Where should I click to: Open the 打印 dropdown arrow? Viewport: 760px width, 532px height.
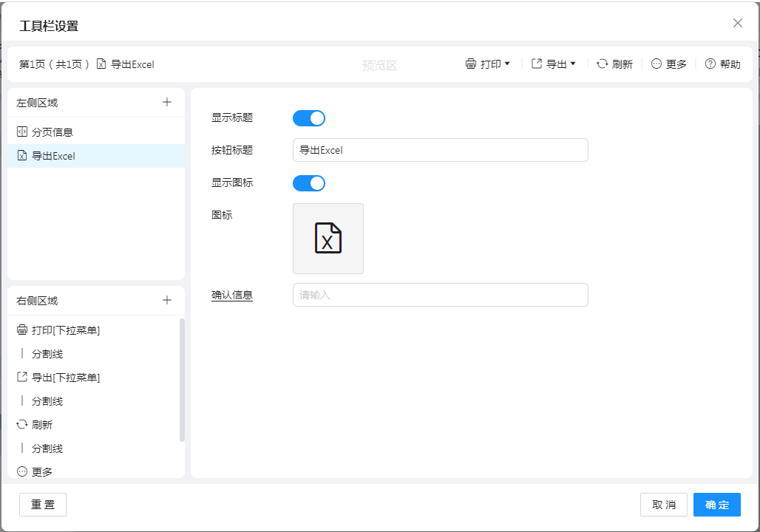click(507, 64)
